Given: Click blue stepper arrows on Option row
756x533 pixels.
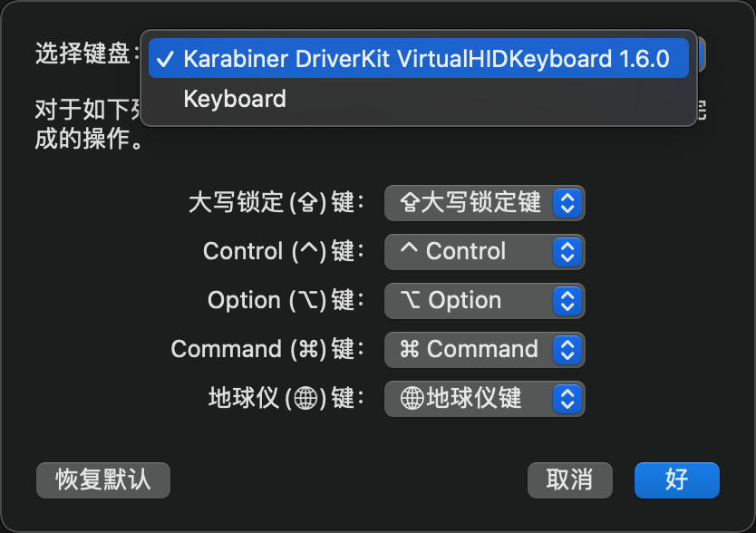Looking at the screenshot, I should 567,301.
